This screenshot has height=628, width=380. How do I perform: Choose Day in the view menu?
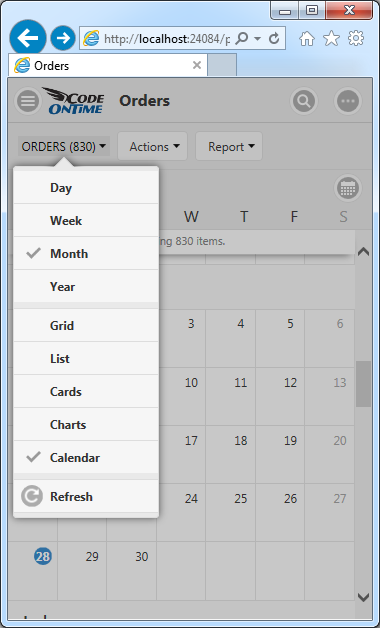tap(86, 187)
